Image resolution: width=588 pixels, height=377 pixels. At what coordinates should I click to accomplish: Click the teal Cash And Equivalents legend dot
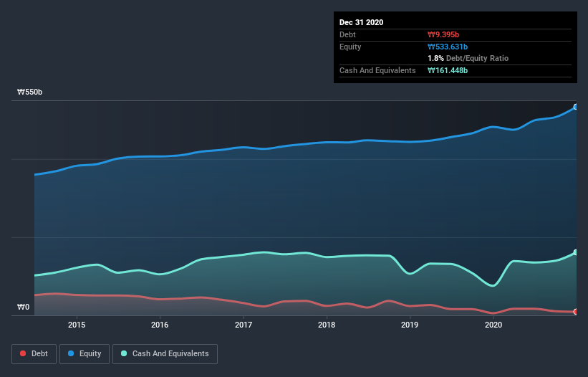[124, 353]
